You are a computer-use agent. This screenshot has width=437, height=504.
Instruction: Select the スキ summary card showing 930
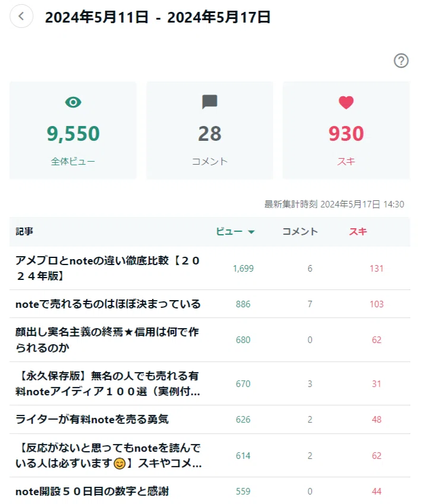tap(346, 130)
